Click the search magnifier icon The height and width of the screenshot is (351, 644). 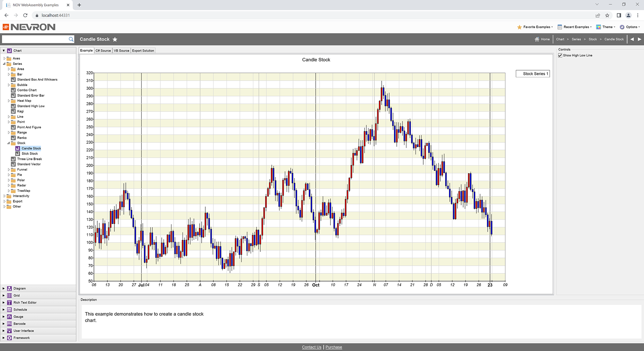71,39
